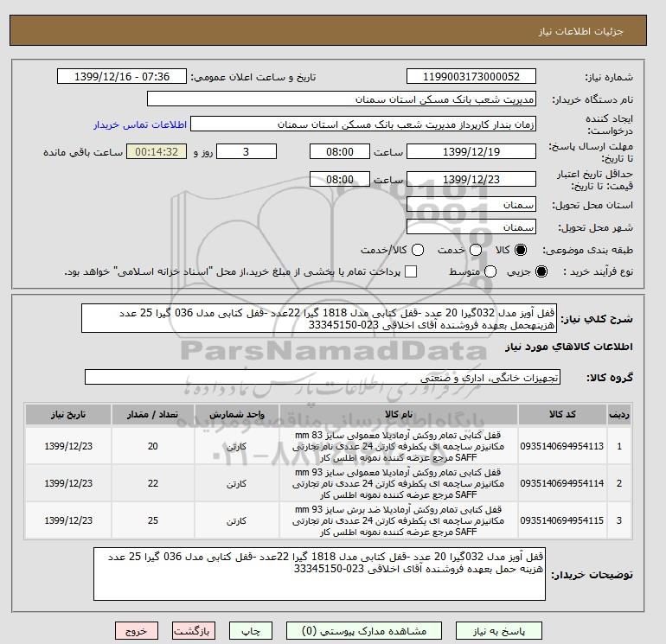Select the کالا radio button
The width and height of the screenshot is (666, 644).
[x=521, y=250]
